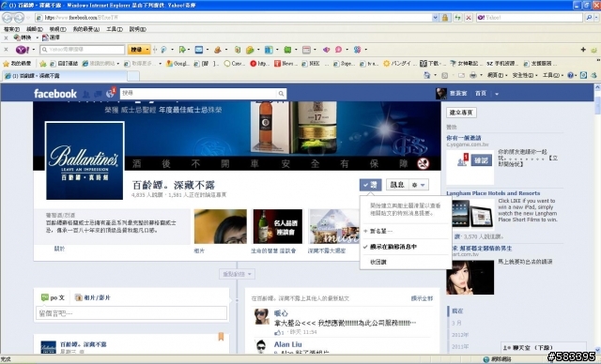Click the pink speech bubble icon on Yahoo toolbar
The image size is (601, 364).
(338, 50)
